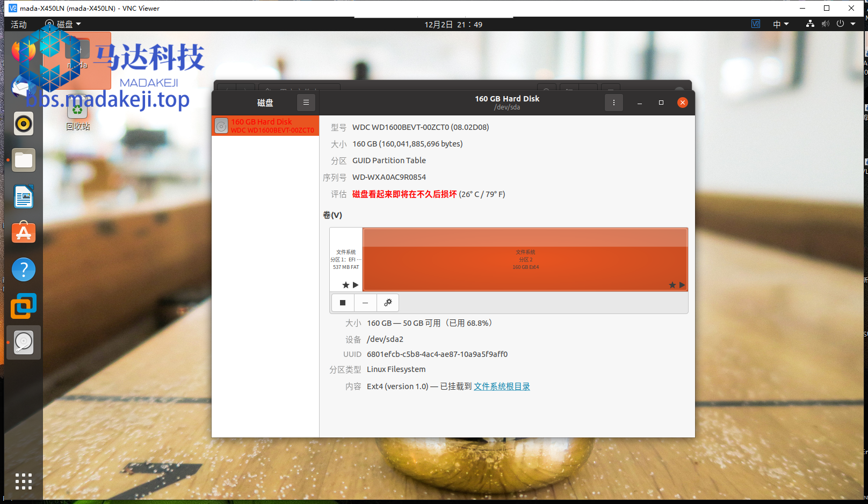Delete selected partition using minus button
This screenshot has width=868, height=504.
click(x=365, y=303)
